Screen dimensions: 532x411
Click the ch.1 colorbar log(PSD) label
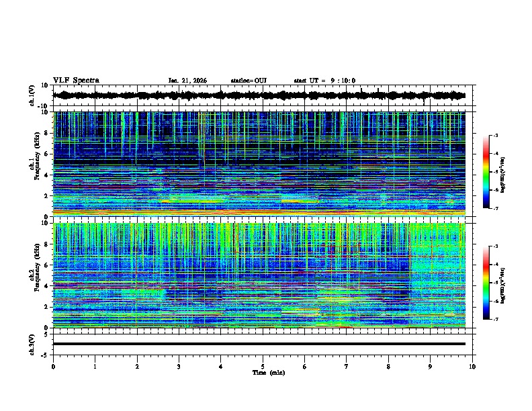point(503,175)
